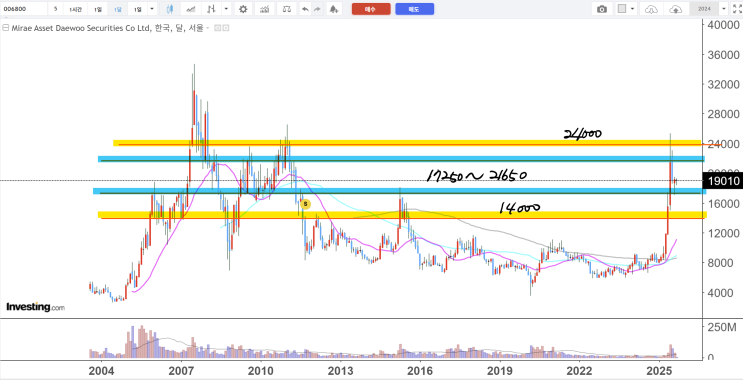
Task: Load chart layout with cloud download icon
Action: tap(652, 9)
